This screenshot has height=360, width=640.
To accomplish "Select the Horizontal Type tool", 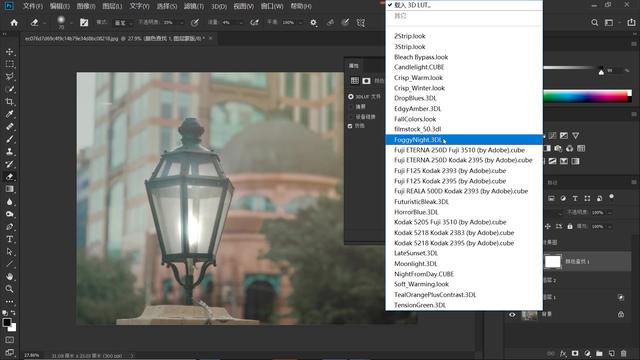I will click(10, 239).
